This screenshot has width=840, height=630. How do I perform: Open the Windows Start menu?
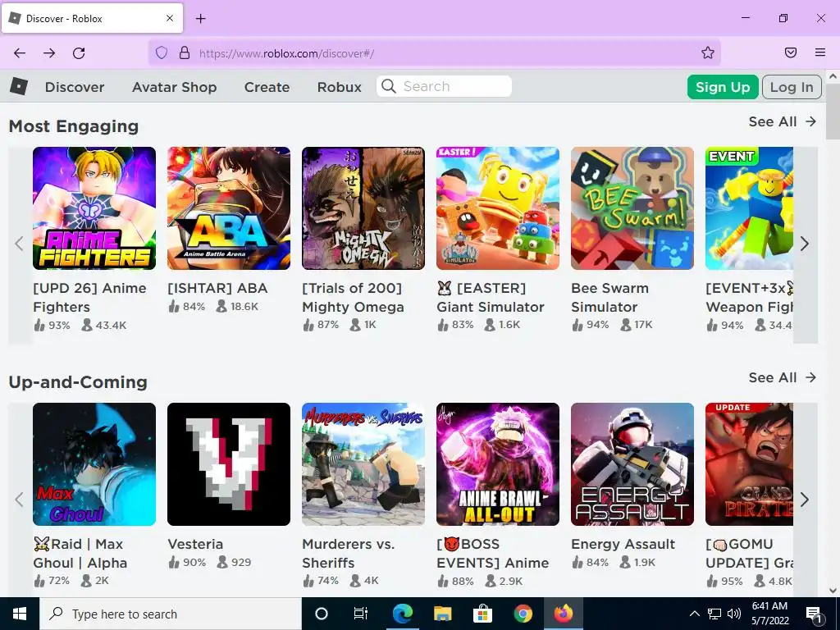pos(20,614)
